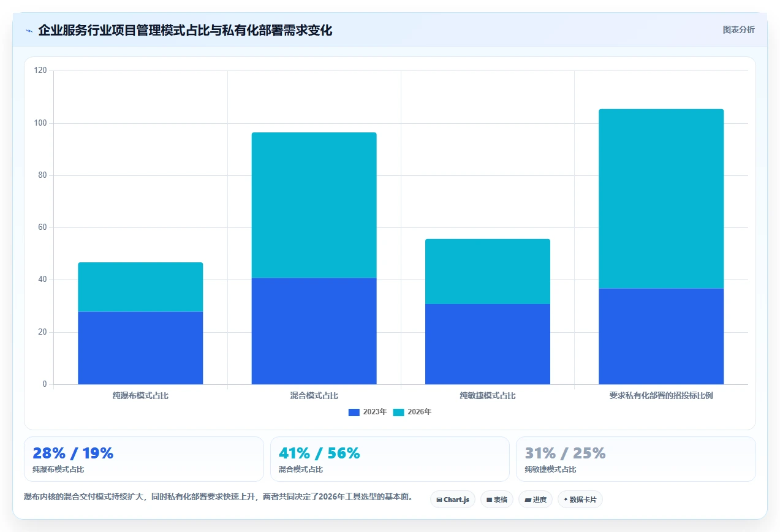Click the y-axis value 60
Viewport: 780px width, 532px height.
(x=43, y=227)
